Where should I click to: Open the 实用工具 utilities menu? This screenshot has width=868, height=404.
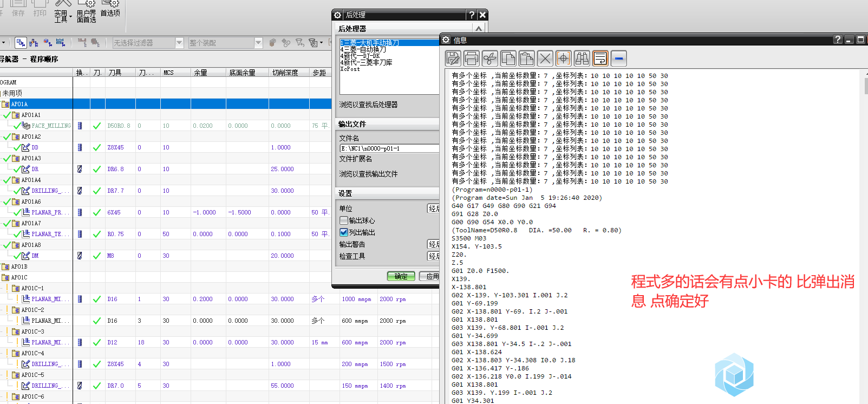pos(62,11)
